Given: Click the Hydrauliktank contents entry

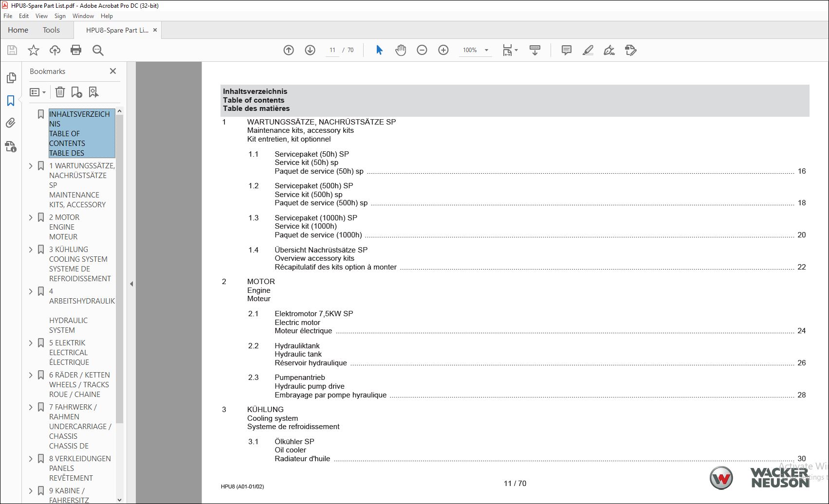Looking at the screenshot, I should [x=297, y=346].
